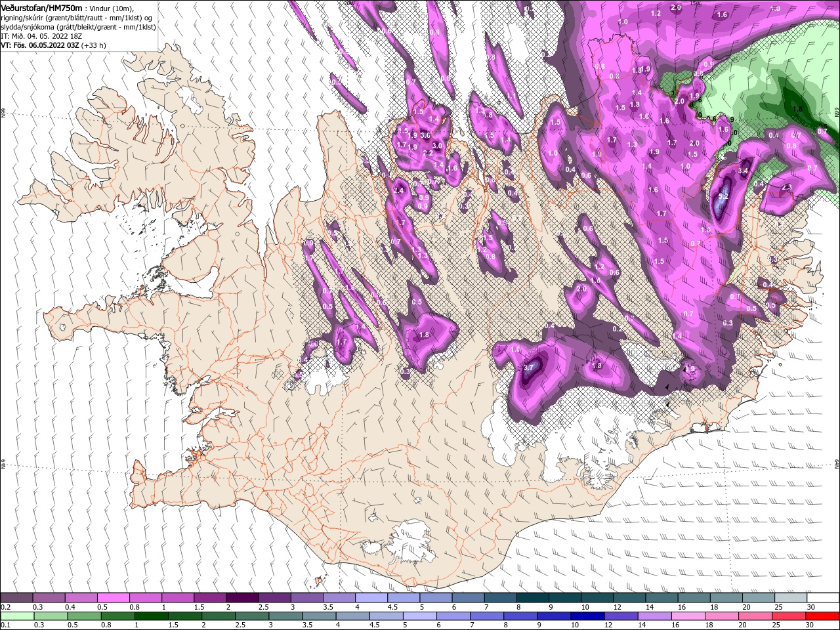The image size is (840, 630).
Task: Click the pale green rain swatch between 0.1 and 0.3
Action: coord(17,616)
